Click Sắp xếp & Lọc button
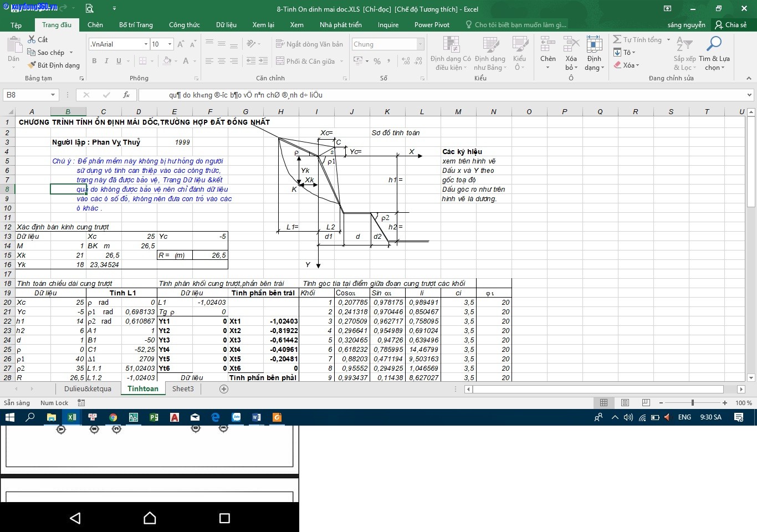 point(684,53)
